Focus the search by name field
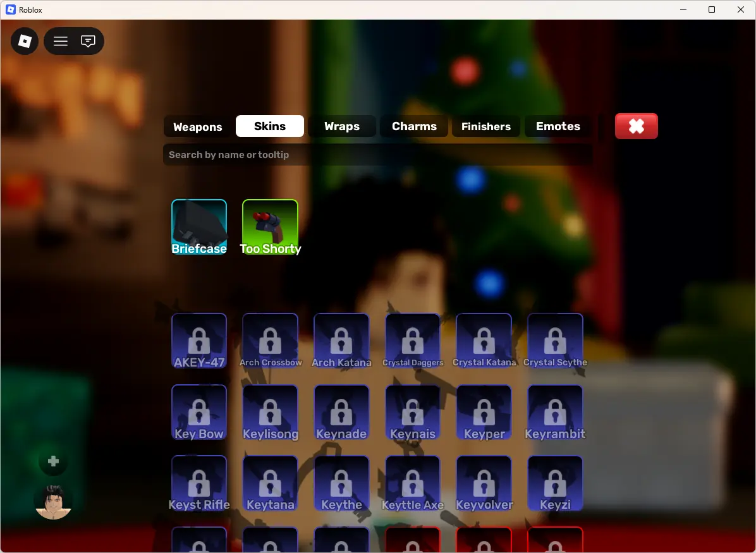Screen dimensions: 756x553 coord(378,155)
